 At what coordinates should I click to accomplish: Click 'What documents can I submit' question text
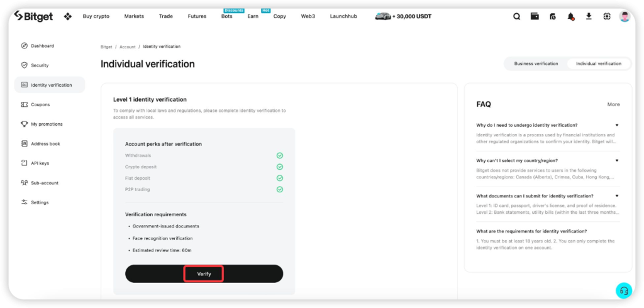pos(535,196)
